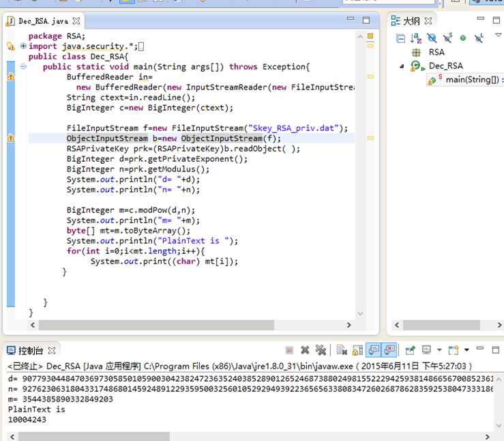Toggle scroll lock in console
Screen dimensions: 504x441
tap(357, 350)
